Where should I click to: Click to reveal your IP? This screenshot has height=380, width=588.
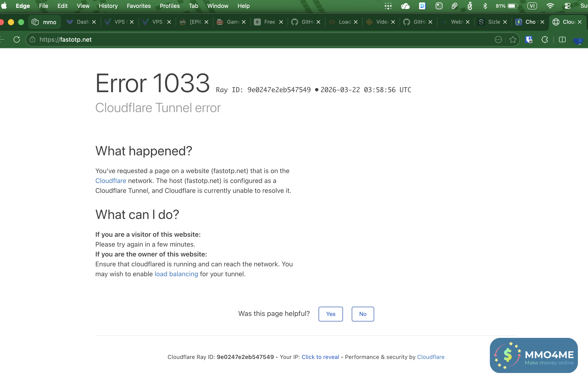click(320, 357)
